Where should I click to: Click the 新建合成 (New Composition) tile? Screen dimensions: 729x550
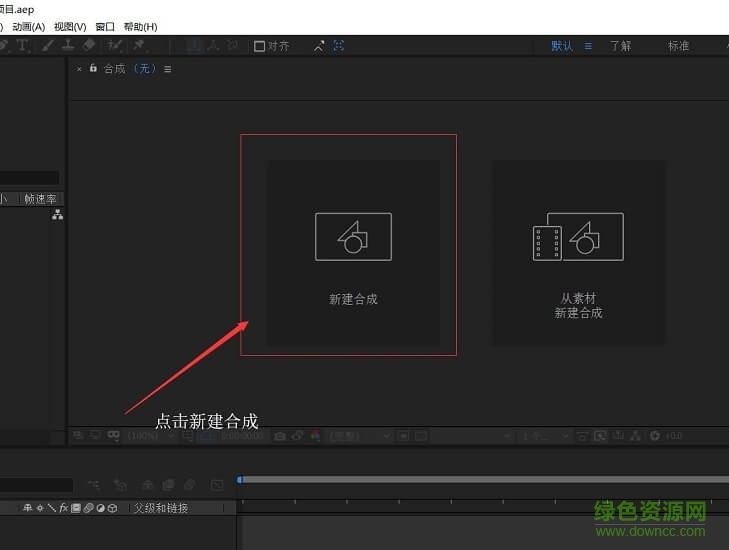[353, 253]
